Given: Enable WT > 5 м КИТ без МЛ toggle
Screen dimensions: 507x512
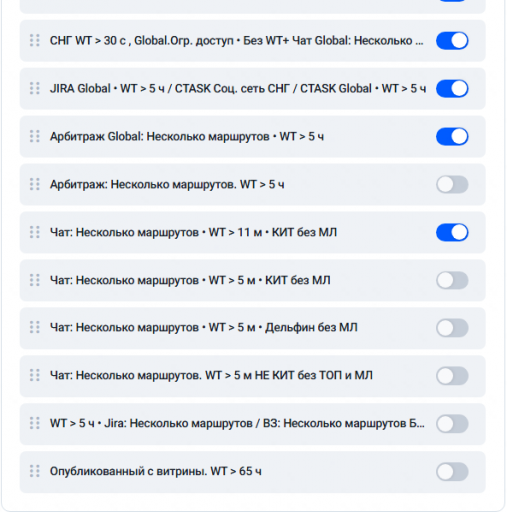Looking at the screenshot, I should pos(452,280).
